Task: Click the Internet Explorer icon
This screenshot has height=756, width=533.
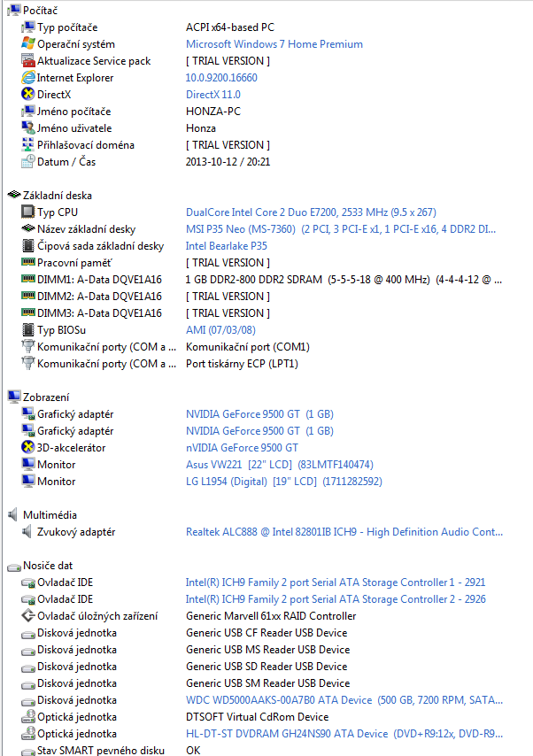Action: click(28, 77)
